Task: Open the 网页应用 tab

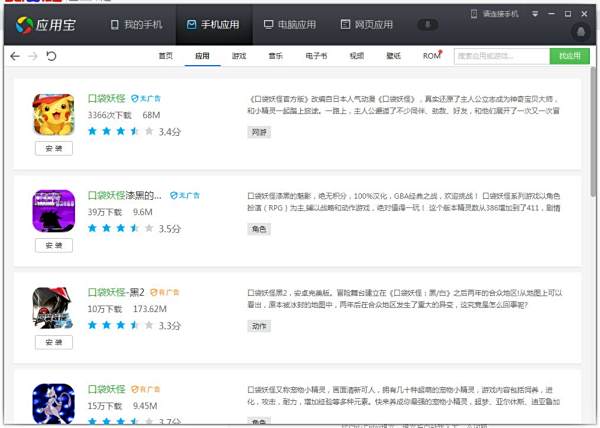Action: pyautogui.click(x=367, y=25)
